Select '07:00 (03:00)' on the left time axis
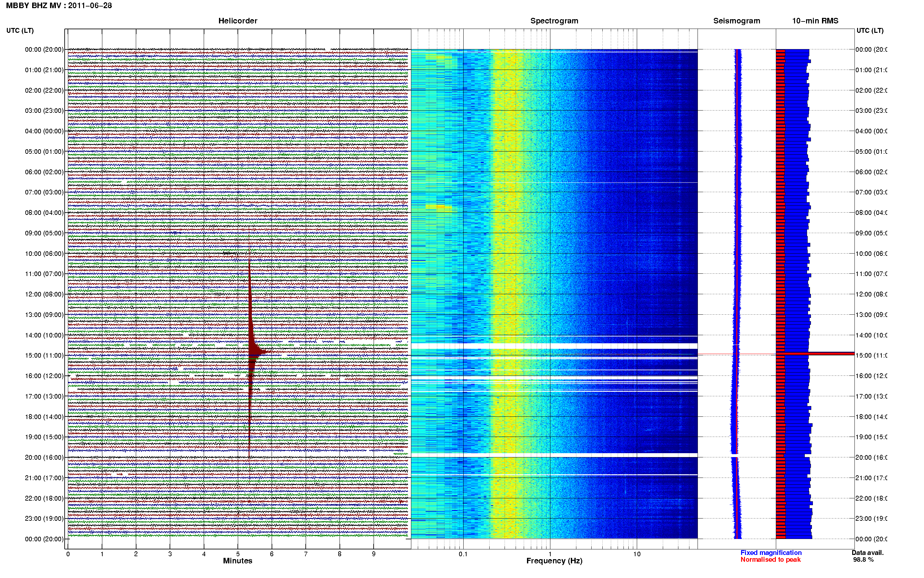 (44, 192)
